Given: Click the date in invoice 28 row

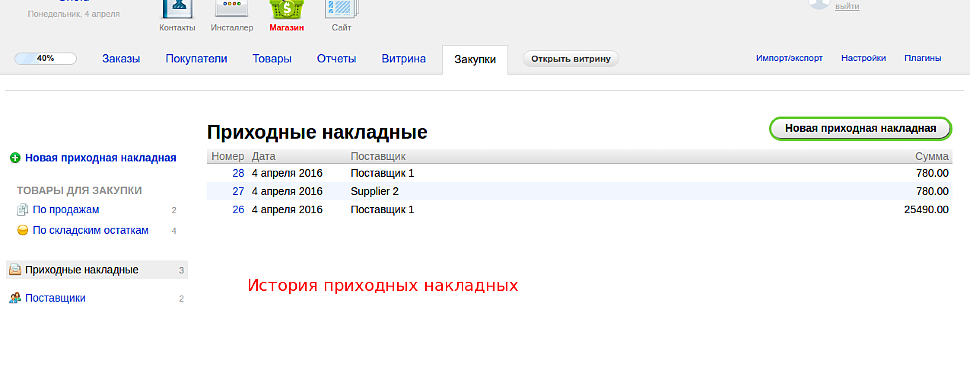Looking at the screenshot, I should 287,173.
